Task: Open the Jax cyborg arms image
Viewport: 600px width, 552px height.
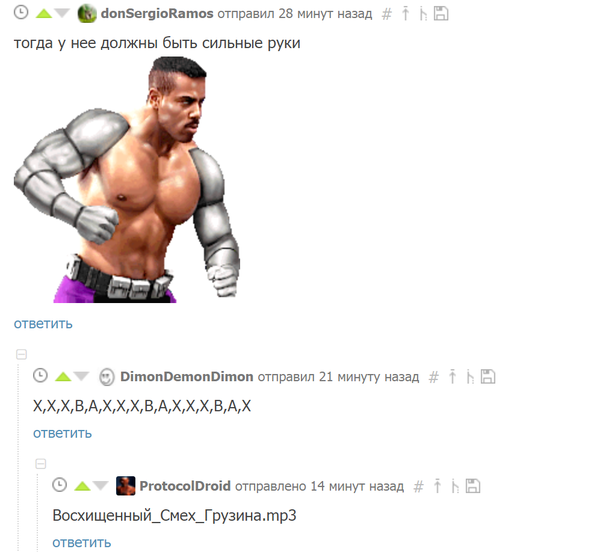Action: (x=127, y=180)
